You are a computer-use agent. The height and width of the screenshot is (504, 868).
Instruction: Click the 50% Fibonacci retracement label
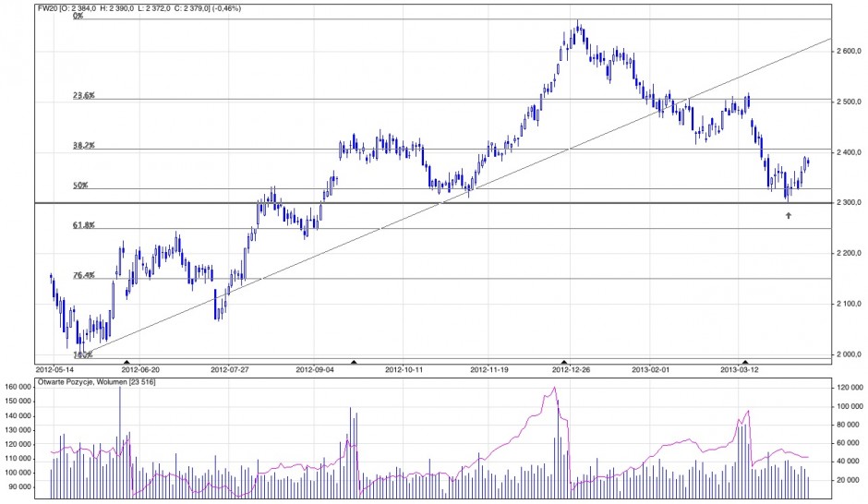80,185
